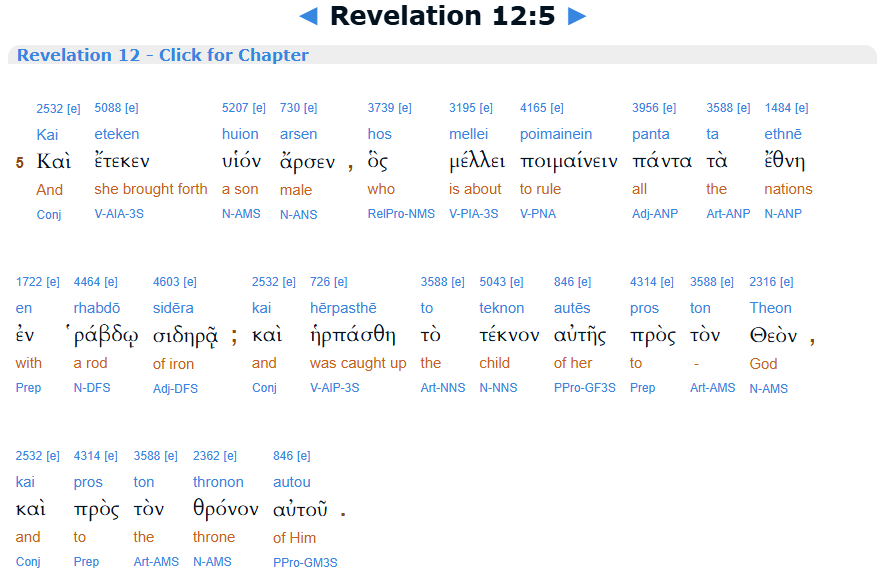Click Strong's number 2362 for thronon
Viewport: 882px width, 573px height.
(207, 456)
